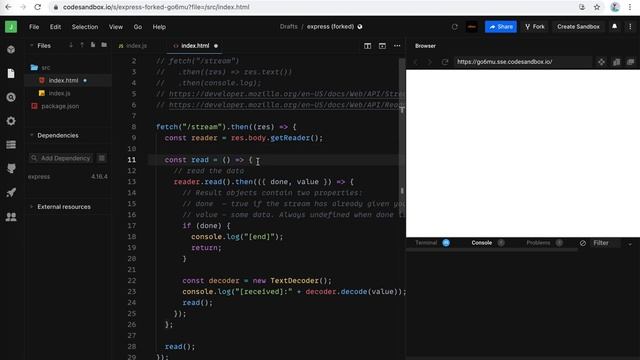The image size is (640, 360).
Task: Click the user avatar thumbnail beside Share
Action: coord(472,27)
